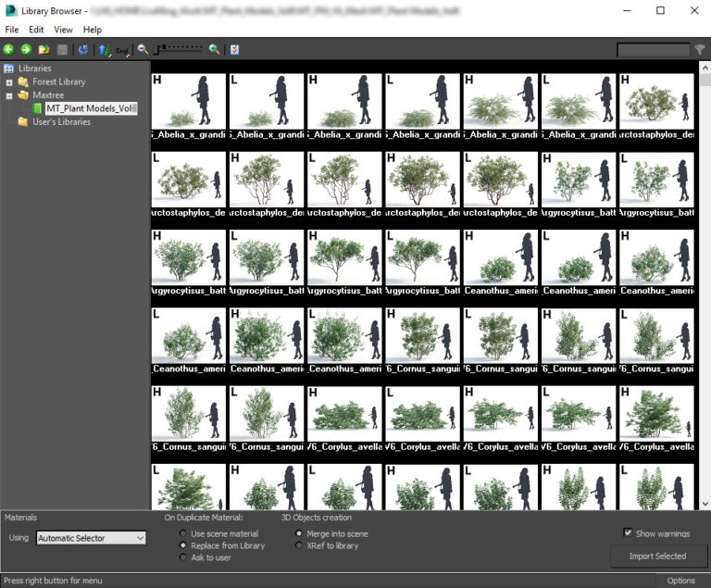
Task: Go forward with the green right arrow
Action: point(26,49)
